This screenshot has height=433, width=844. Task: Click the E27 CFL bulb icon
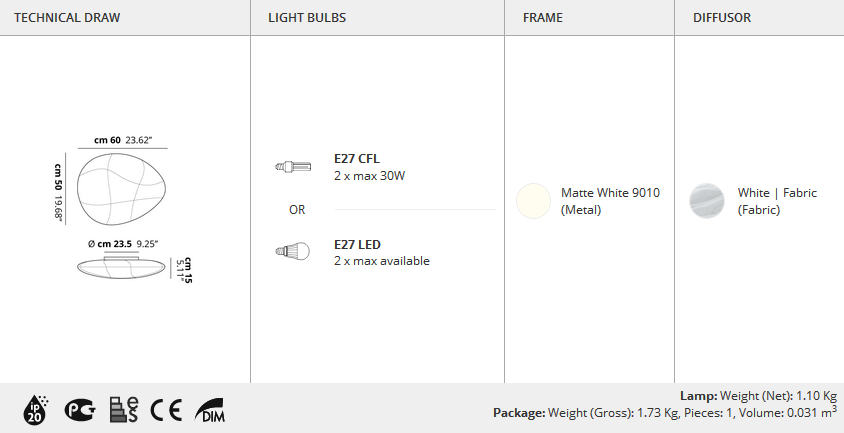tap(293, 166)
